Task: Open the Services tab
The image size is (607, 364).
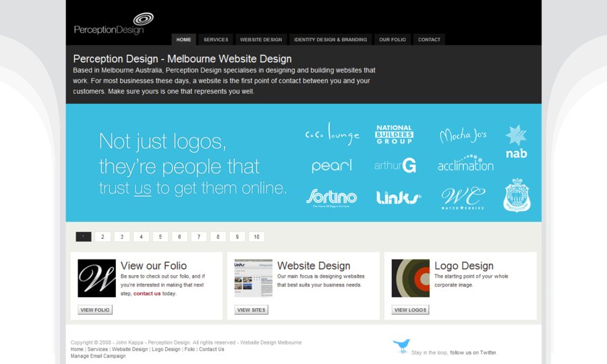Action: tap(216, 40)
